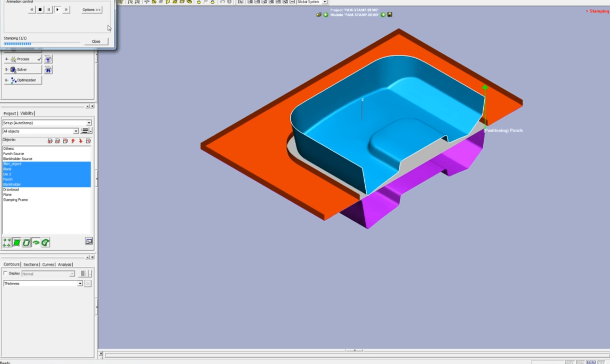The height and width of the screenshot is (364, 610).
Task: Click the red down arrow above Objects list
Action: click(81, 141)
